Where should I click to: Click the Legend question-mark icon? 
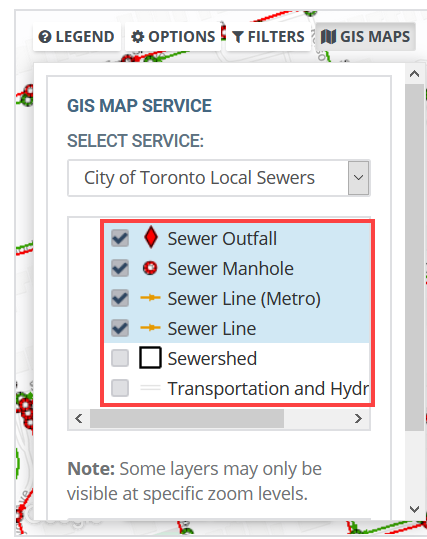coord(45,37)
